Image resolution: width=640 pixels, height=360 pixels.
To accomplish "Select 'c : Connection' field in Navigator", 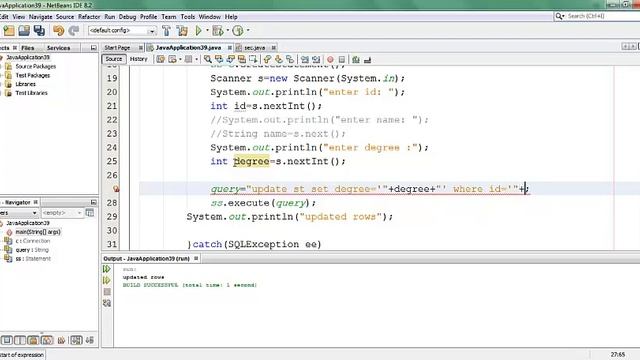I will pyautogui.click(x=33, y=241).
